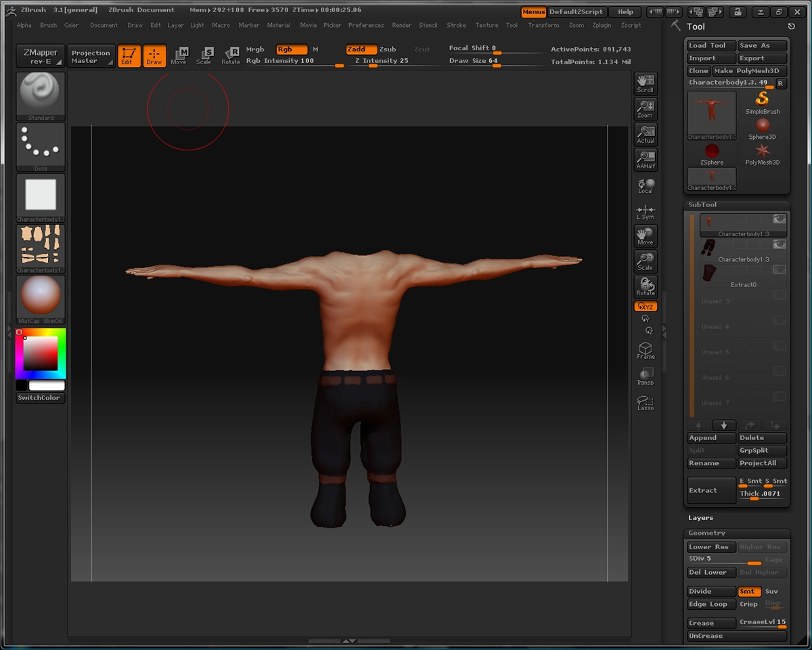Click the Append button
The height and width of the screenshot is (650, 812).
coord(711,438)
